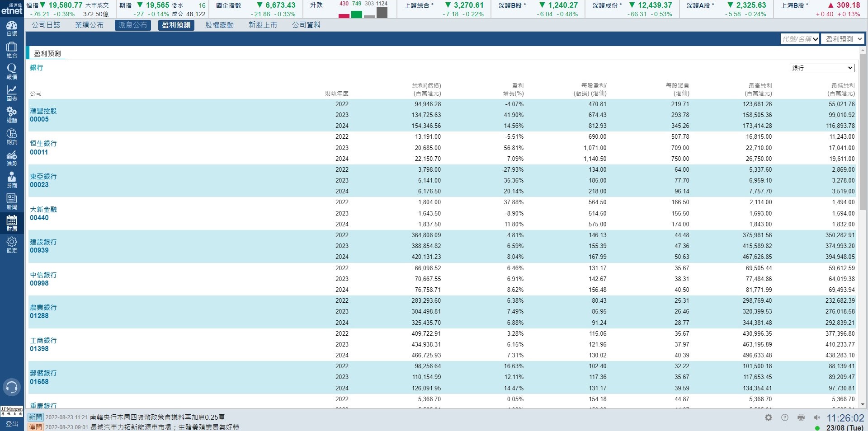
Task: Click the headset customer support icon
Action: (12, 387)
